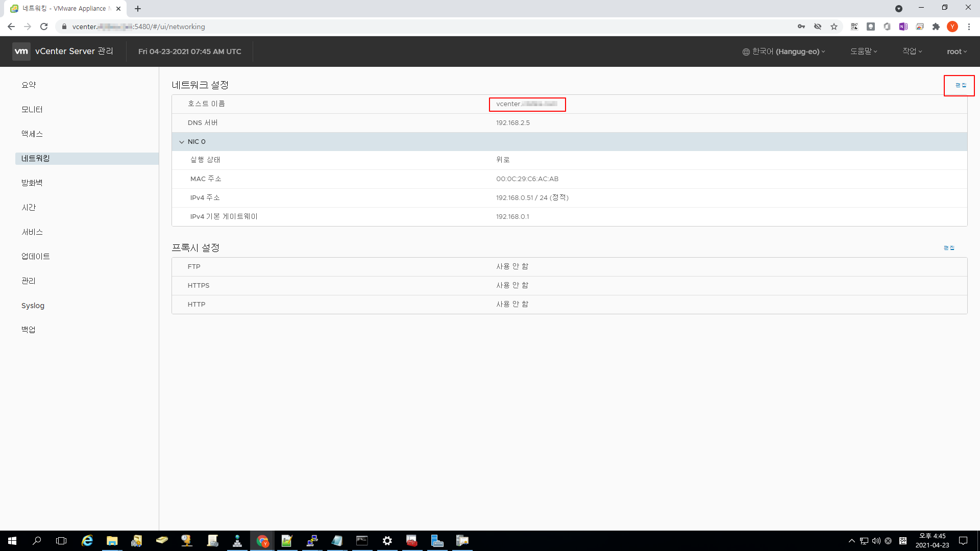Image resolution: width=980 pixels, height=551 pixels.
Task: Open Internet Explorer from taskbar
Action: coord(87,541)
